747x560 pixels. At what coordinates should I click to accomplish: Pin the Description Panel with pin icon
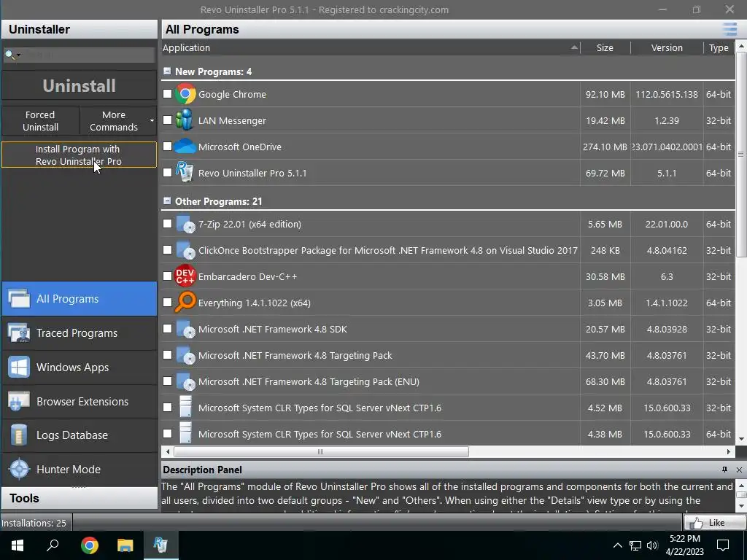pyautogui.click(x=724, y=470)
